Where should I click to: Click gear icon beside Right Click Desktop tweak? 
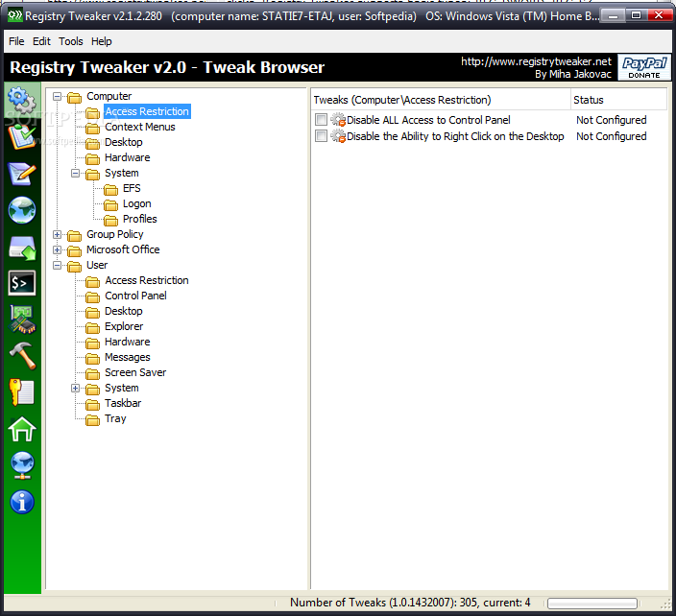338,136
